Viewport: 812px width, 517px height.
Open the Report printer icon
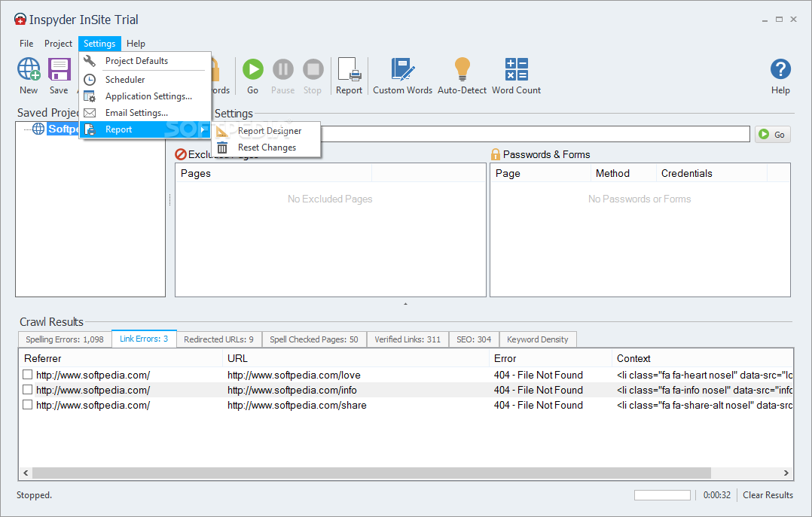349,69
